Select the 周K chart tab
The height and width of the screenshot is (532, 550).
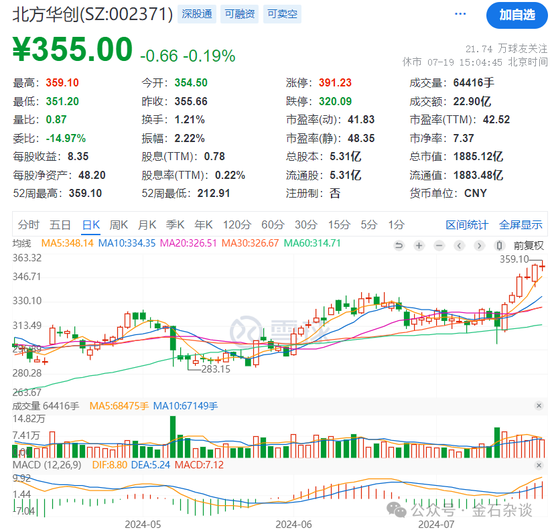coord(119,224)
